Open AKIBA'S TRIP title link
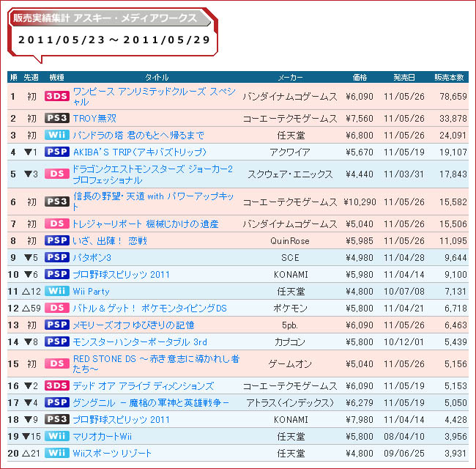The height and width of the screenshot is (469, 476). tap(140, 152)
